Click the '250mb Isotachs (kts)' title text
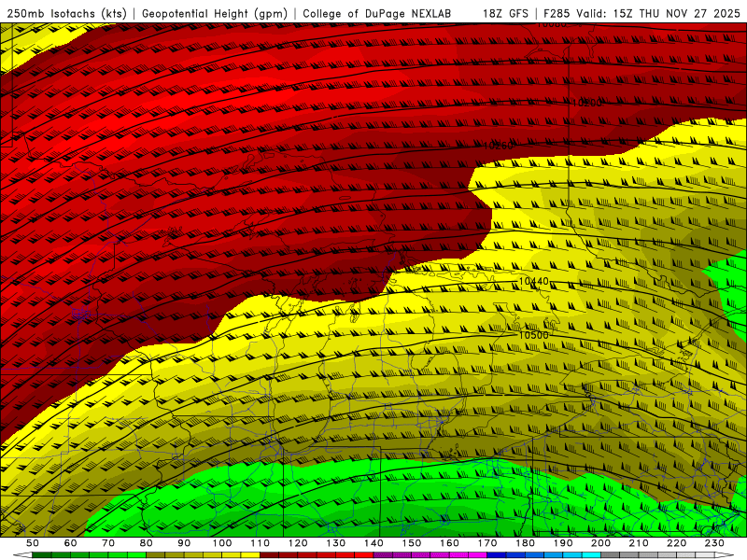The width and height of the screenshot is (747, 560). [x=66, y=14]
